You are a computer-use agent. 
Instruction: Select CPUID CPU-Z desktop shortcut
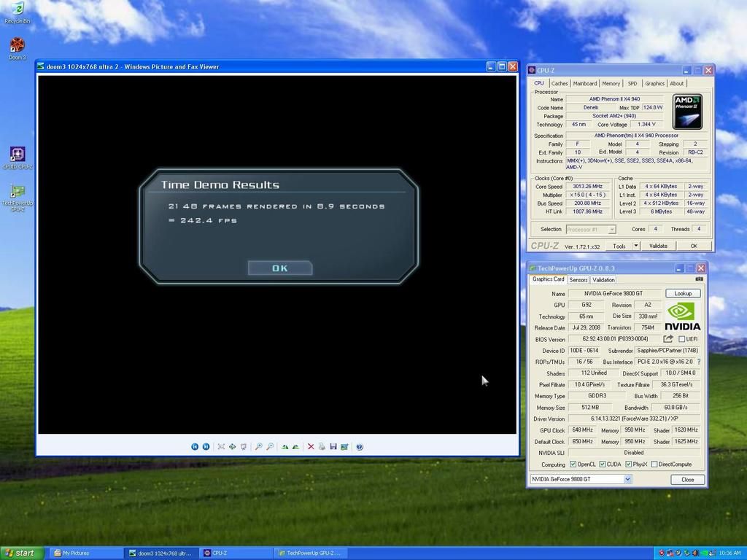[x=18, y=158]
